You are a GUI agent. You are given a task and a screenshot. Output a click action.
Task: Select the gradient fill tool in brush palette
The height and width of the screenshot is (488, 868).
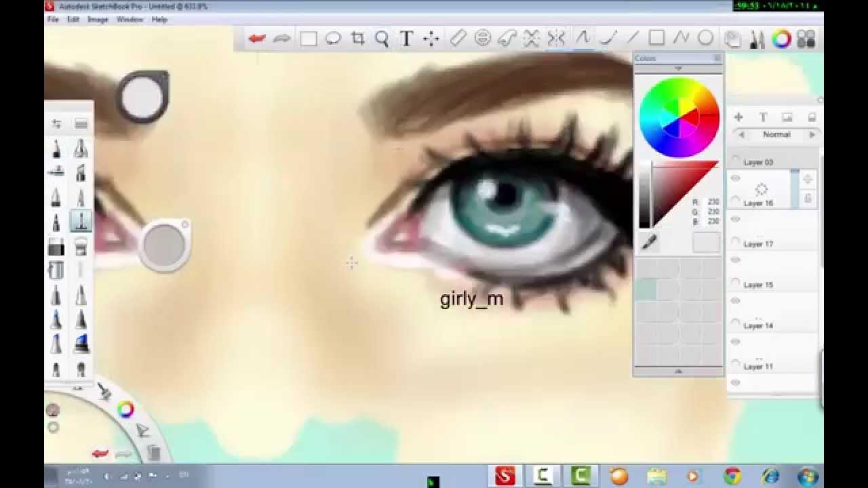[x=56, y=247]
